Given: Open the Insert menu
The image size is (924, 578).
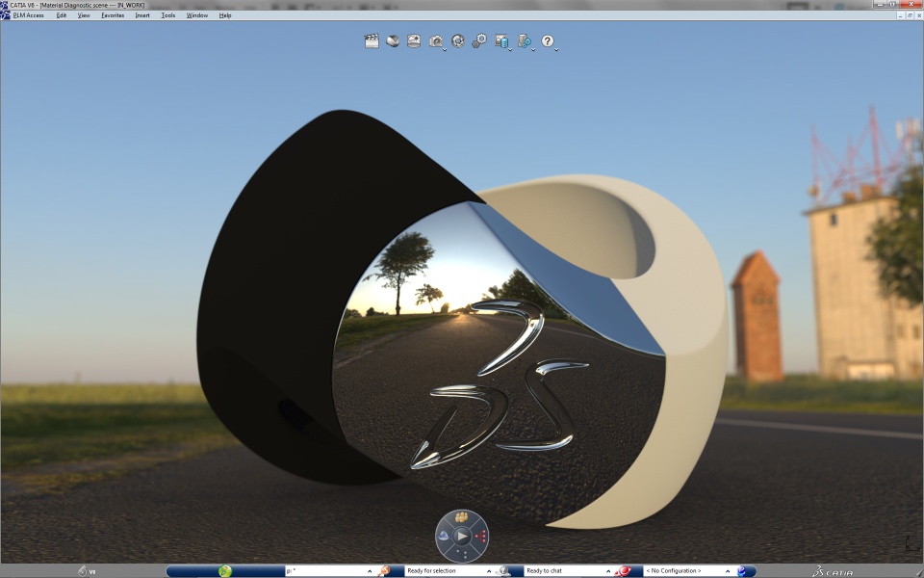Looking at the screenshot, I should (142, 15).
